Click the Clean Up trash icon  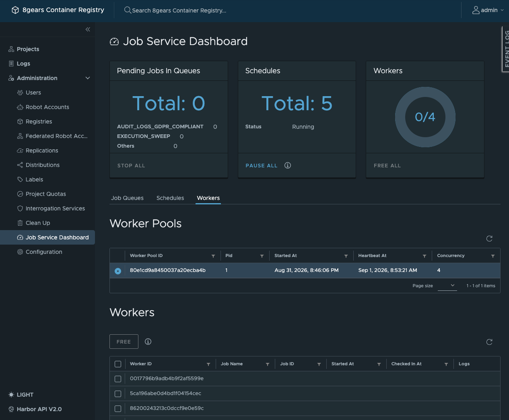(x=20, y=223)
